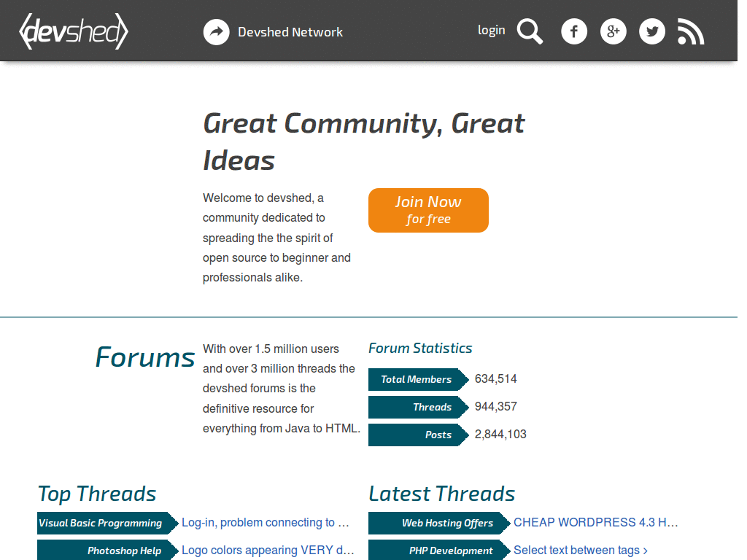Open the login page
747x560 pixels.
491,30
